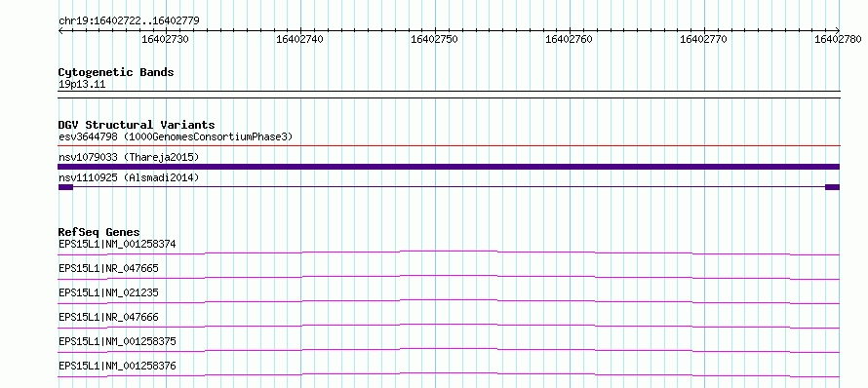Click the 16402770 ruler tick label
This screenshot has width=868, height=388.
703,39
